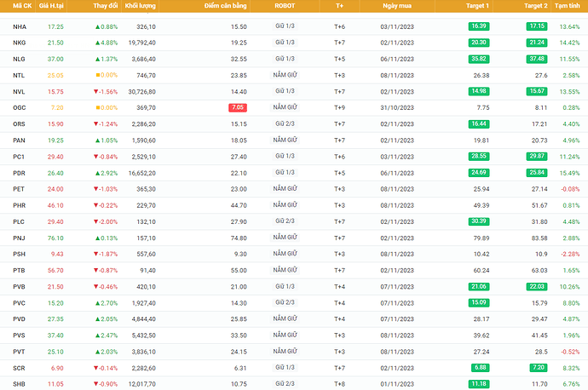Select stock code PVC
The image size is (588, 390).
pos(19,303)
